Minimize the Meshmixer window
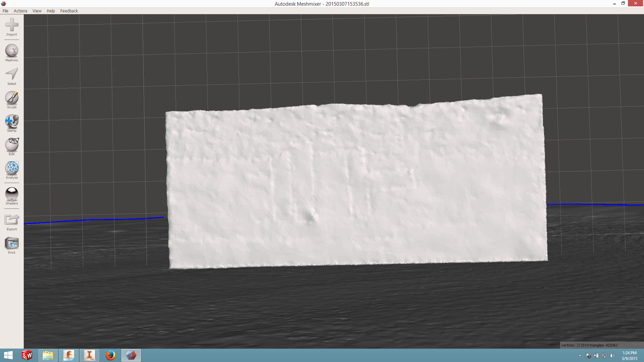Viewport: 644px width, 362px height. 614,4
